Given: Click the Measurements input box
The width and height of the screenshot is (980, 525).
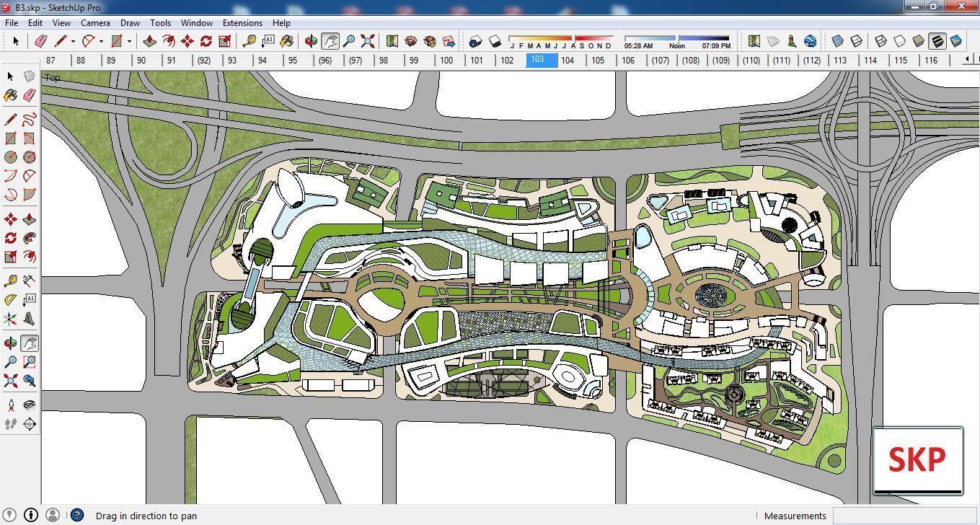Looking at the screenshot, I should (904, 516).
